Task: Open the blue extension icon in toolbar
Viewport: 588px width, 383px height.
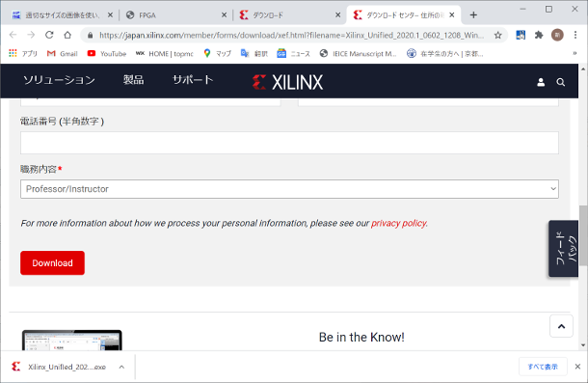Action: [x=521, y=36]
